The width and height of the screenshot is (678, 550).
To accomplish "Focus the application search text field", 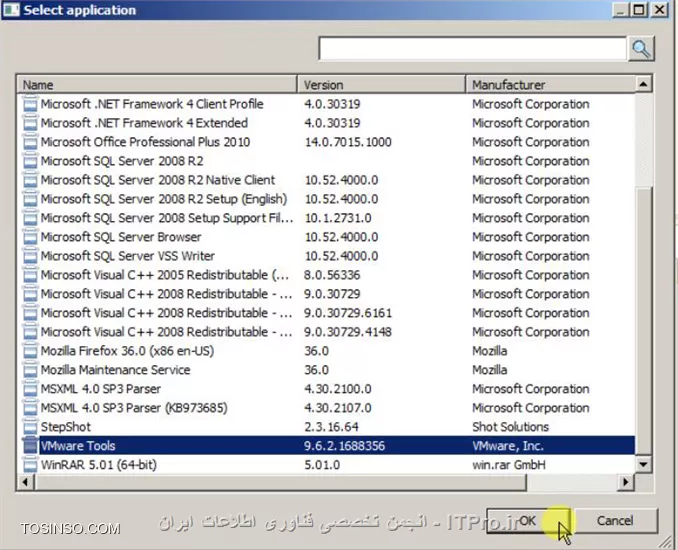I will (472, 48).
